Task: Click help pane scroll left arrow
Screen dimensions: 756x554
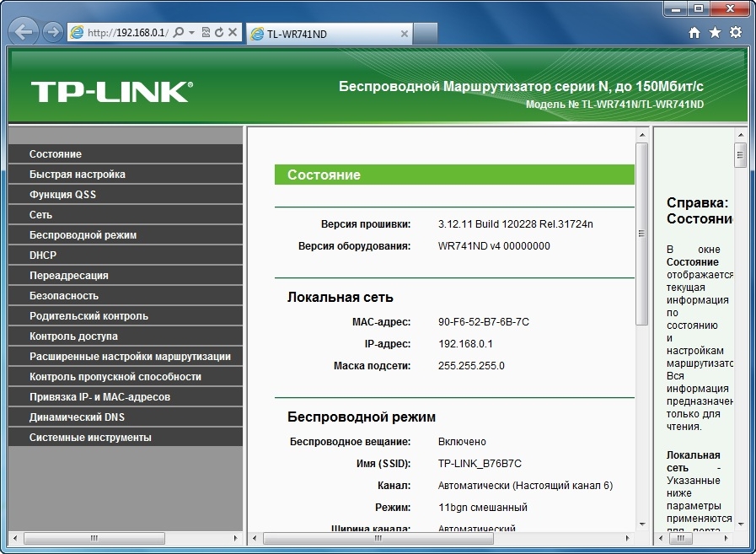Action: coord(661,538)
